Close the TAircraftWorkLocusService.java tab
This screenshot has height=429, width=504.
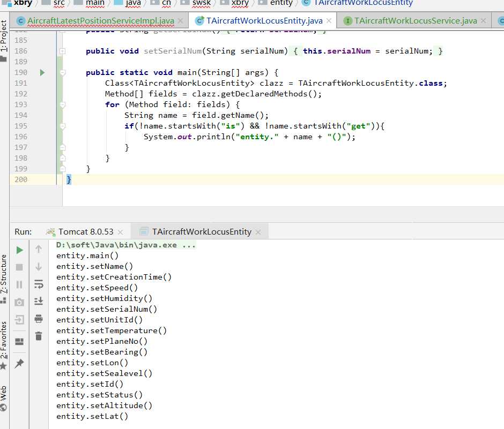[484, 21]
